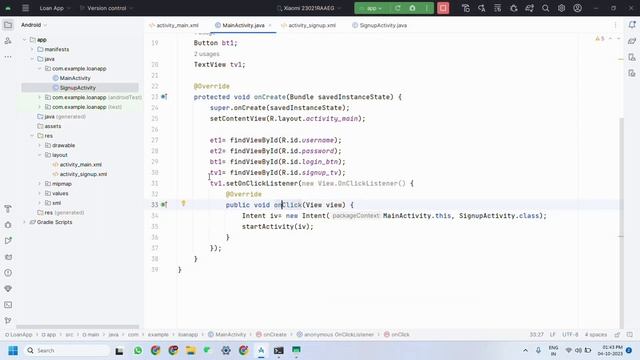The height and width of the screenshot is (360, 640).
Task: Open the user account icon
Action: click(577, 8)
